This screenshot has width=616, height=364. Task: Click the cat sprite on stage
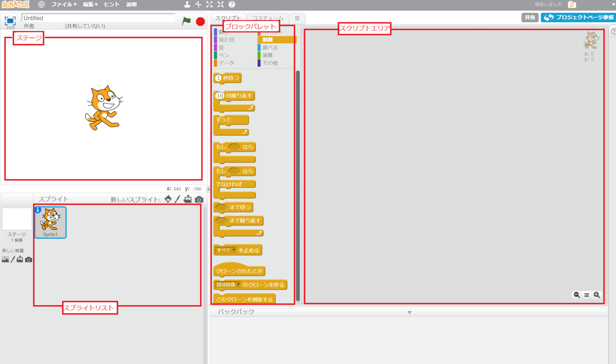point(104,108)
